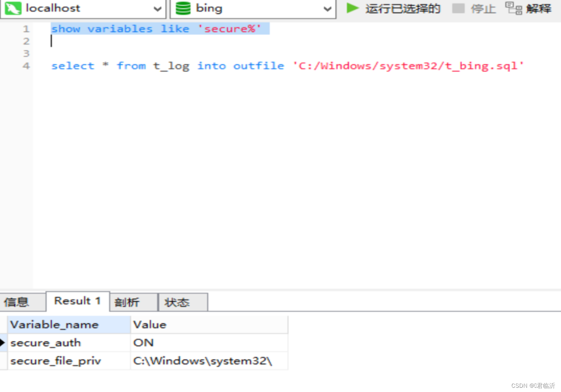The width and height of the screenshot is (561, 392).
Task: Click the 'select * from t_log' statement
Action: point(120,66)
